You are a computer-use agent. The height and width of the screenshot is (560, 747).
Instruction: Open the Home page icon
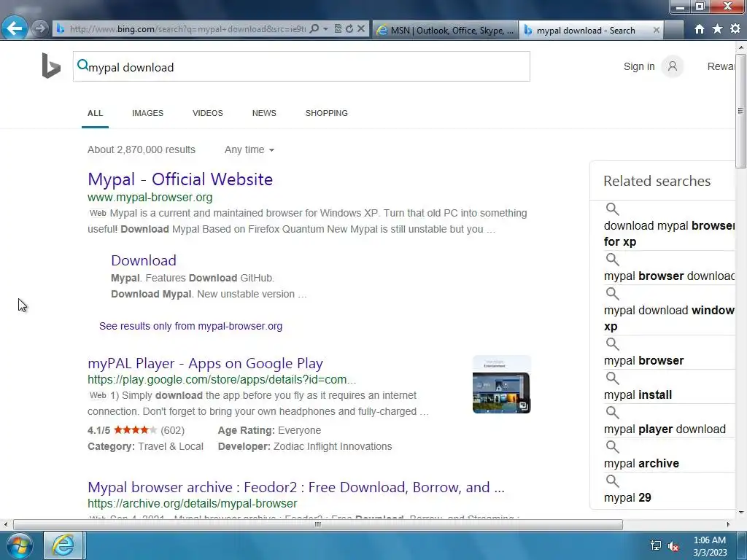tap(700, 29)
